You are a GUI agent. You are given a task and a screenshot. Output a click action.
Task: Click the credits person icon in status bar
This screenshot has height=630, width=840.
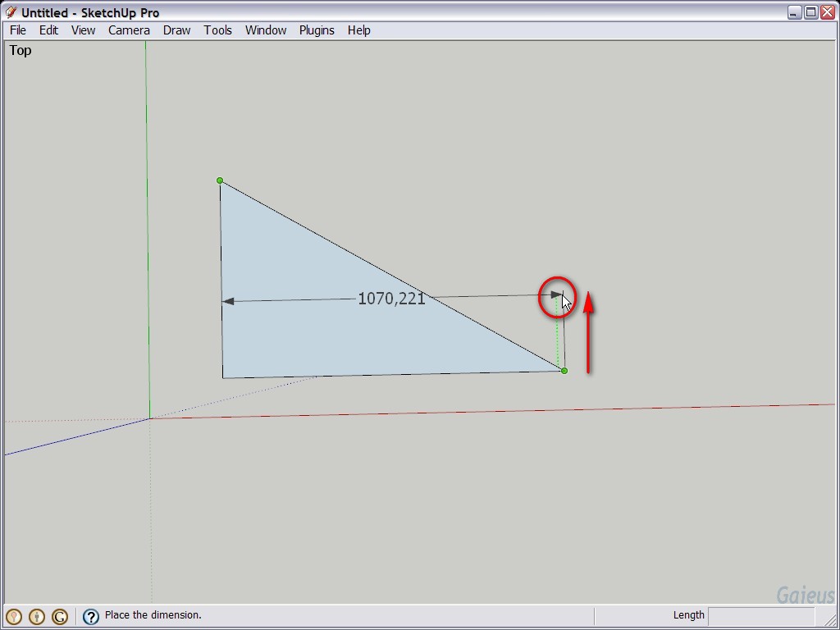[36, 616]
